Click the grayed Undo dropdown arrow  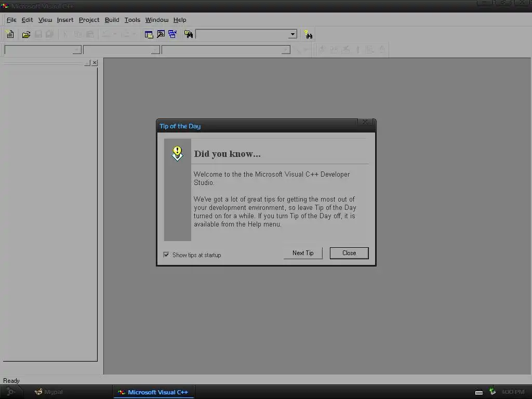tap(115, 34)
